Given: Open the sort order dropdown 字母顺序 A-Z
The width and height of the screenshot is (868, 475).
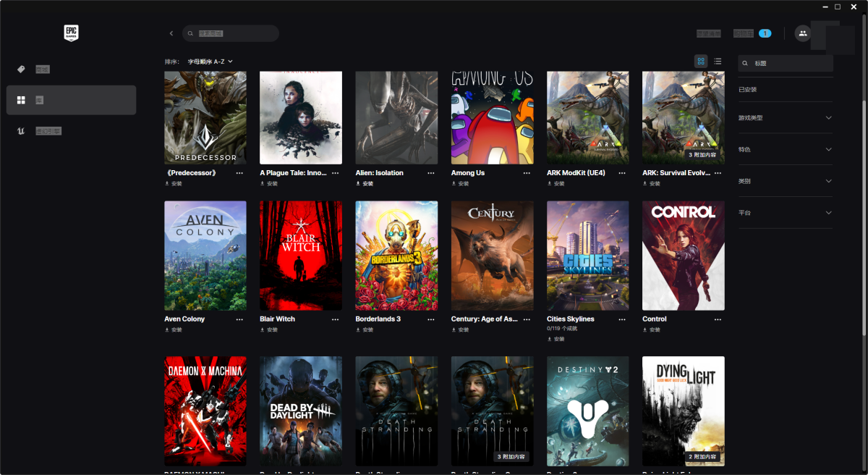Looking at the screenshot, I should (x=210, y=62).
